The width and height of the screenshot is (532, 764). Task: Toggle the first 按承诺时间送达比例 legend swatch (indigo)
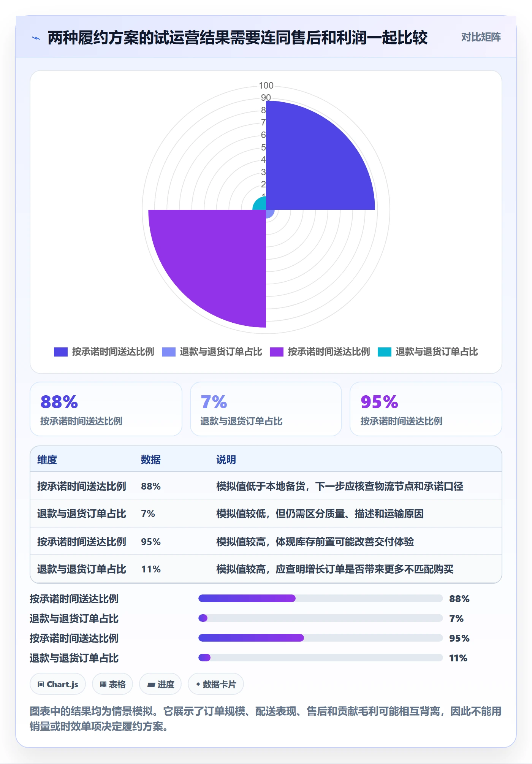point(61,352)
